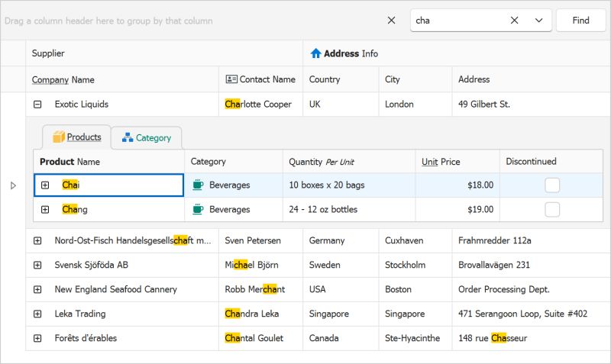Image resolution: width=611 pixels, height=364 pixels.
Task: Click the Category tab hierarchy icon
Action: [x=128, y=138]
